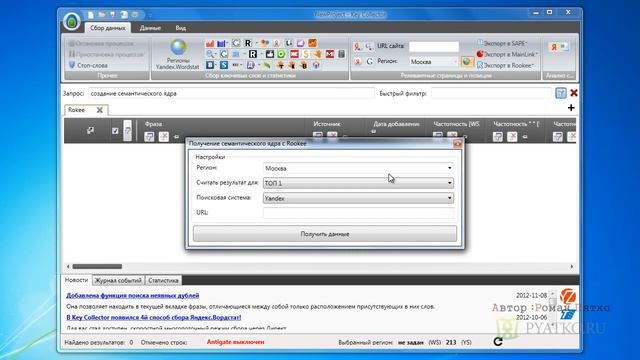Click the globe region button next to Москва

(x=467, y=62)
